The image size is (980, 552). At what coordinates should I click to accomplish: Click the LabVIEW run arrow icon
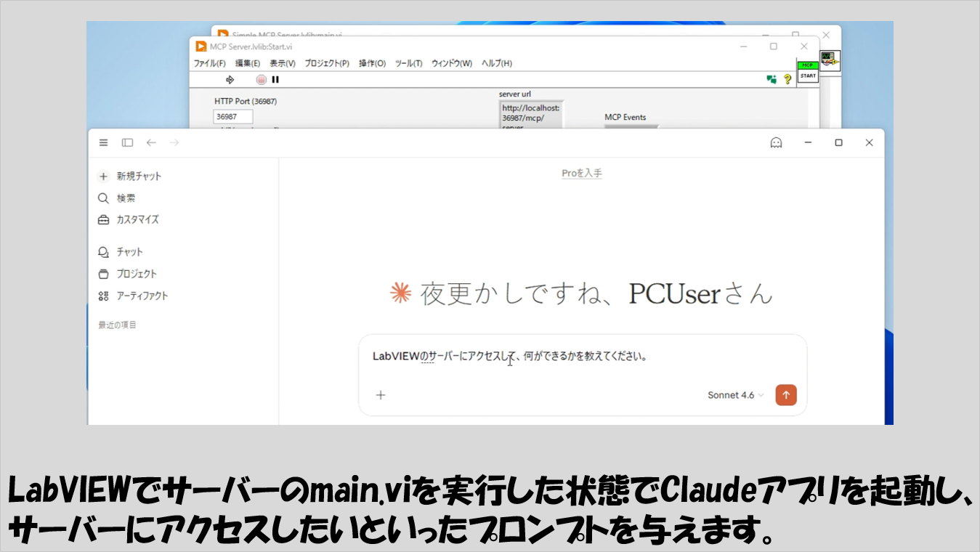pyautogui.click(x=230, y=80)
